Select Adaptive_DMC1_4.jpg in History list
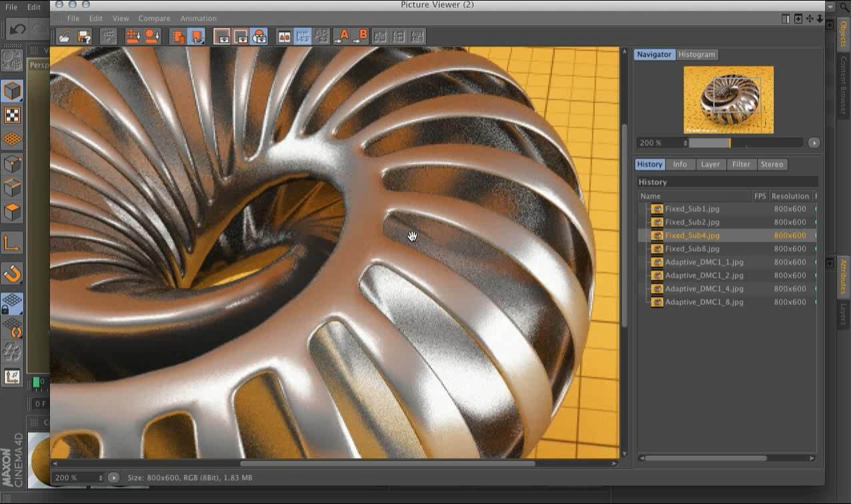The image size is (851, 504). coord(704,289)
